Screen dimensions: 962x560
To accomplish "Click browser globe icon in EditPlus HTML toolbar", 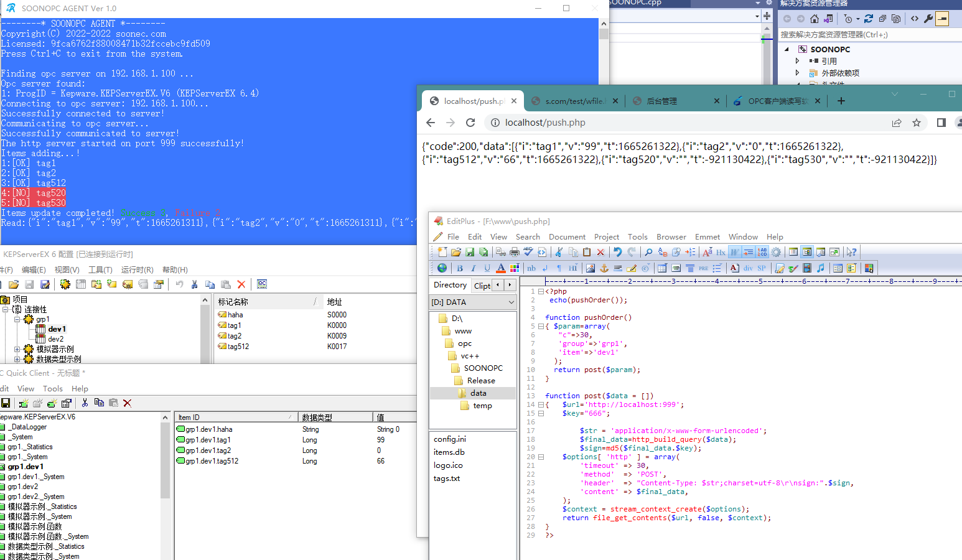I will 442,268.
